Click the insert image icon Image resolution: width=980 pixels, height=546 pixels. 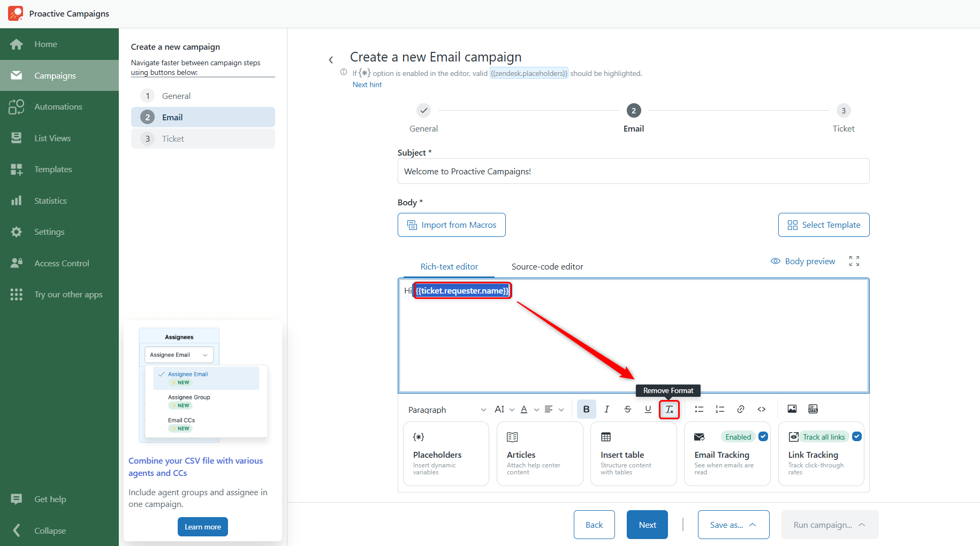792,409
